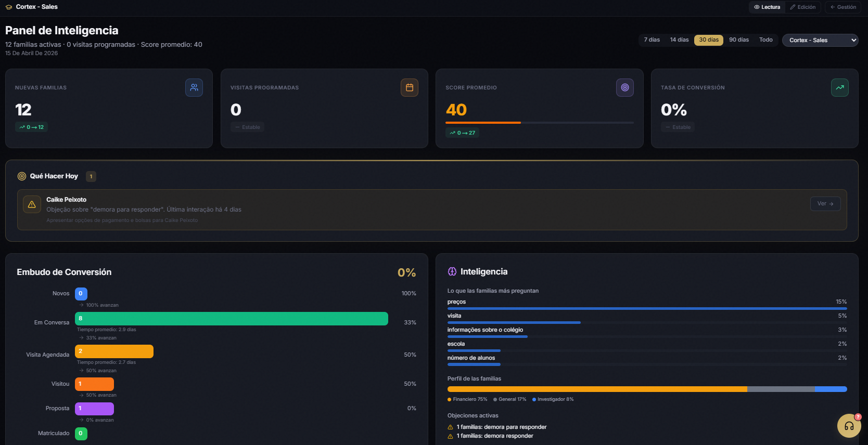Click the Inteligencia brain icon

(452, 271)
